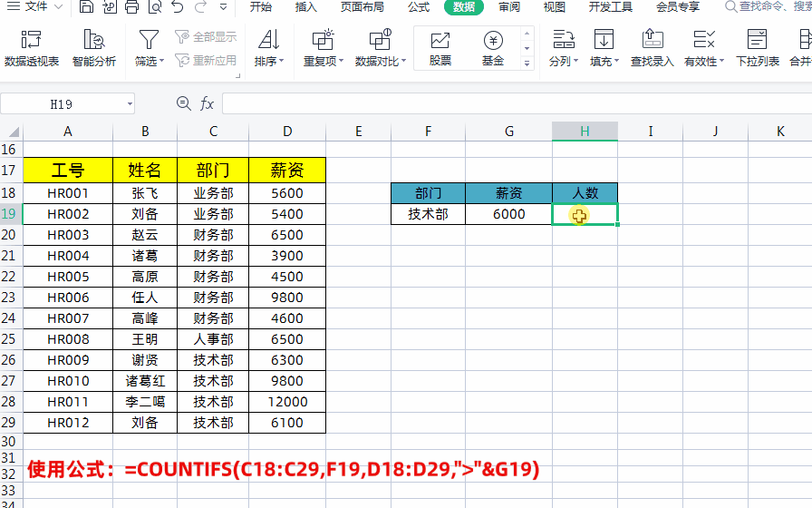Click the select-all corner of the sheet
Viewport: 812px width, 508px height.
pyautogui.click(x=12, y=132)
